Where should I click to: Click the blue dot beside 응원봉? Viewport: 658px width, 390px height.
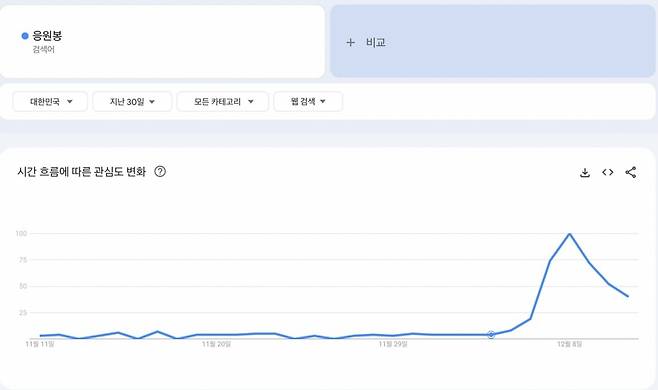pos(25,36)
